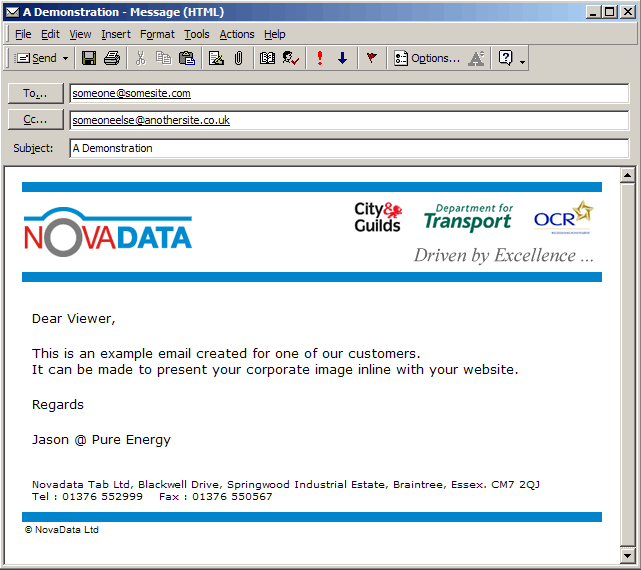The width and height of the screenshot is (641, 570).
Task: Toggle the message follow-up flag
Action: (371, 58)
